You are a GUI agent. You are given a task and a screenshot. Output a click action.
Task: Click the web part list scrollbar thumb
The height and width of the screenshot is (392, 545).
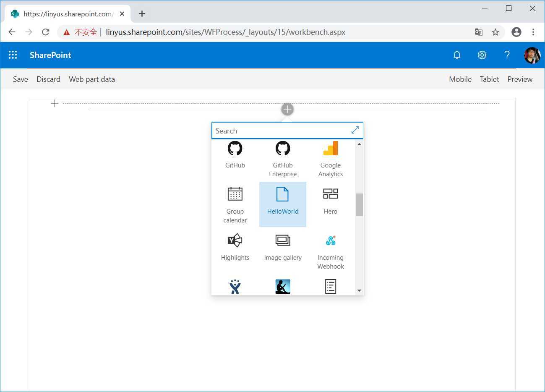359,205
